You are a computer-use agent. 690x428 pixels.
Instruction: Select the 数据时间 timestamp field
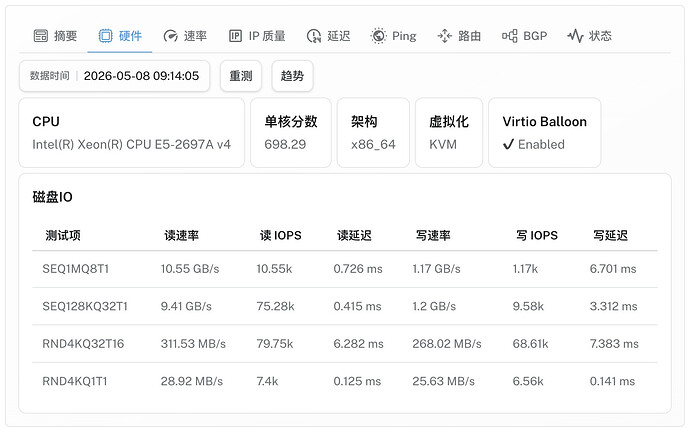pyautogui.click(x=114, y=76)
